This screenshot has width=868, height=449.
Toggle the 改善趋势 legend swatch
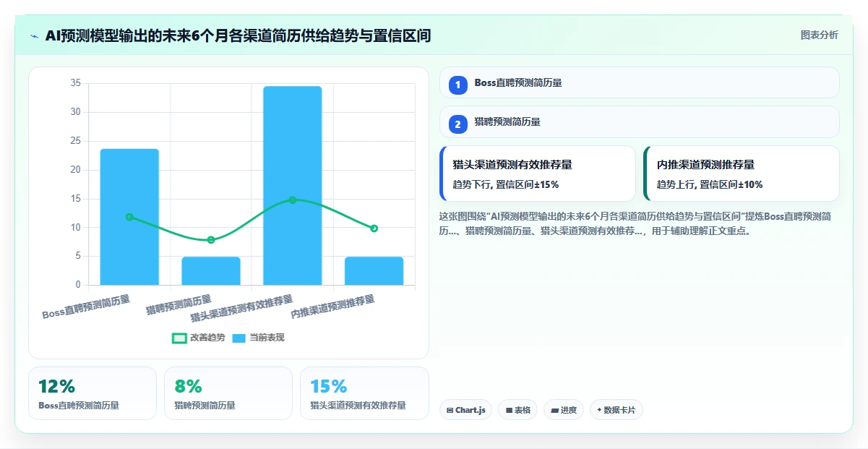pos(179,338)
